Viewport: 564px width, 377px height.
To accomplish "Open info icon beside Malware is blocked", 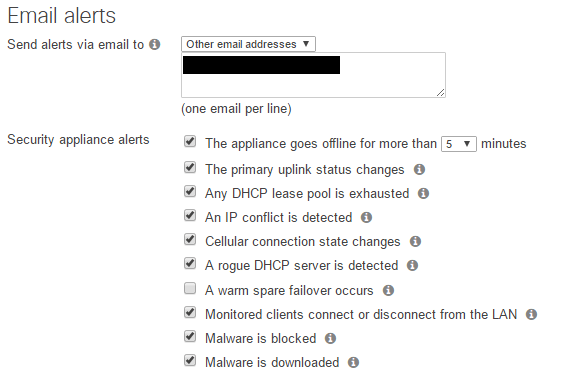I will 330,339.
